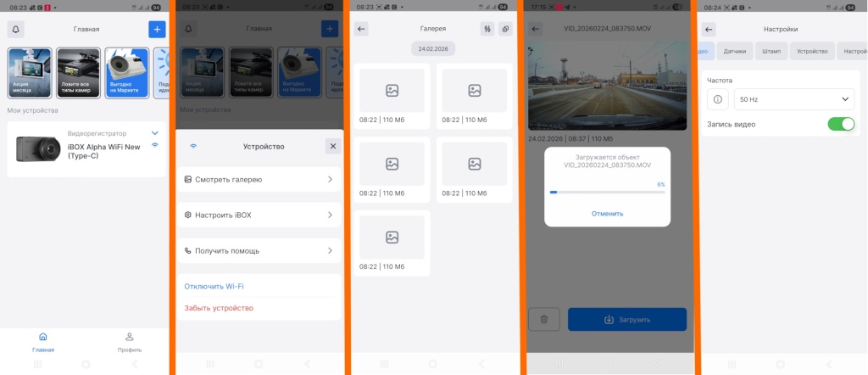Select Настроить iBOX option
This screenshot has width=868, height=375.
pos(259,215)
